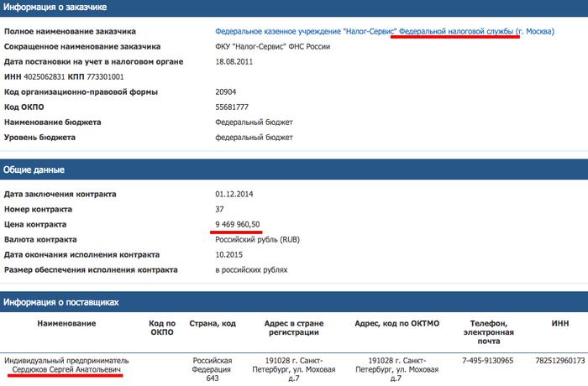
Task: Click the Адрес в стране регистрации column header
Action: [x=294, y=328]
